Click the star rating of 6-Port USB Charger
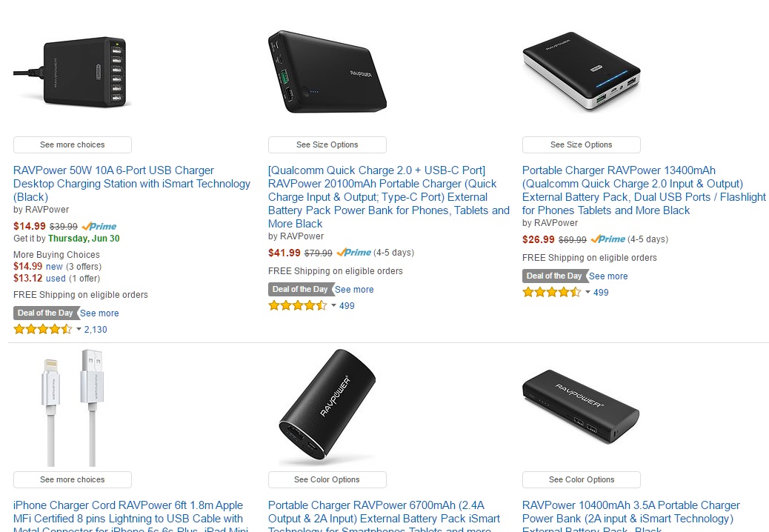 [42, 330]
